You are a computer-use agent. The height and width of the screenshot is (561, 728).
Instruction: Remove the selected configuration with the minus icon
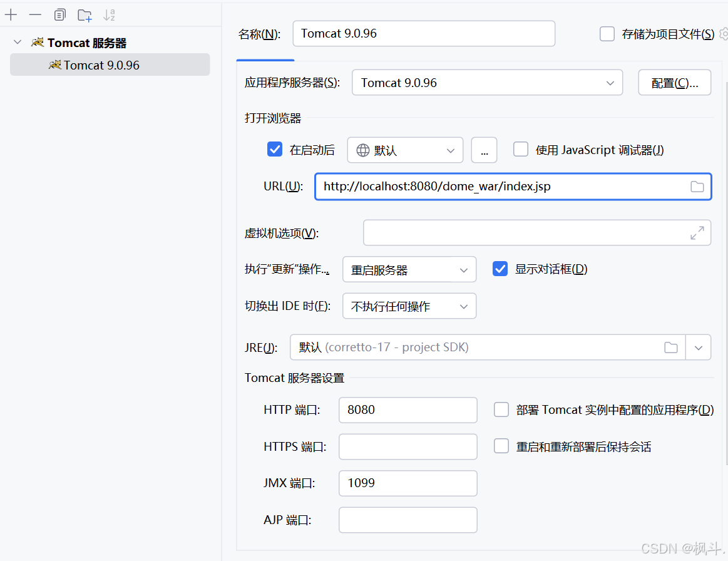35,15
